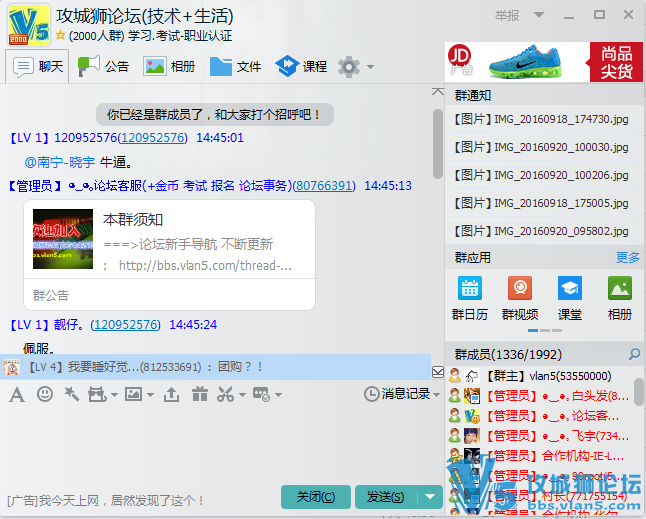The image size is (646, 519).
Task: Expand the 消息记录 history dropdown
Action: pos(435,395)
